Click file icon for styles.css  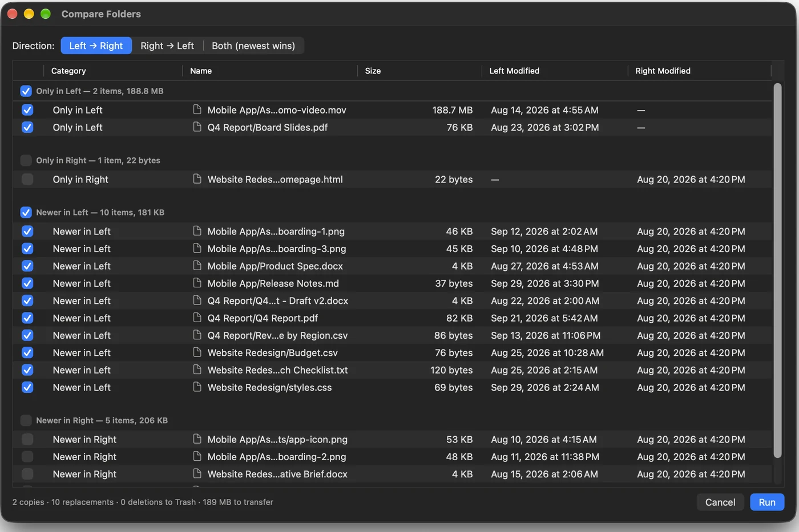click(x=197, y=387)
